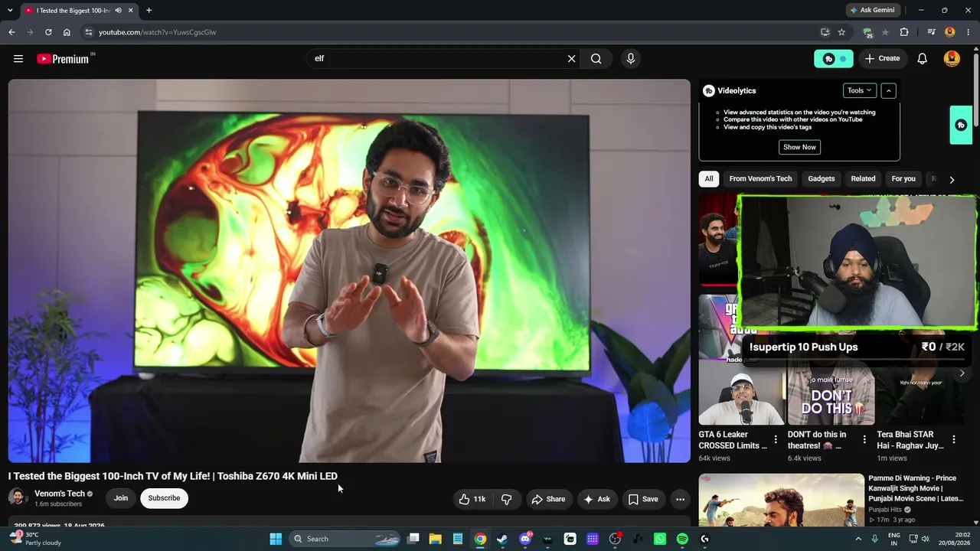
Task: Open the tab search dropdown arrow
Action: point(11,10)
